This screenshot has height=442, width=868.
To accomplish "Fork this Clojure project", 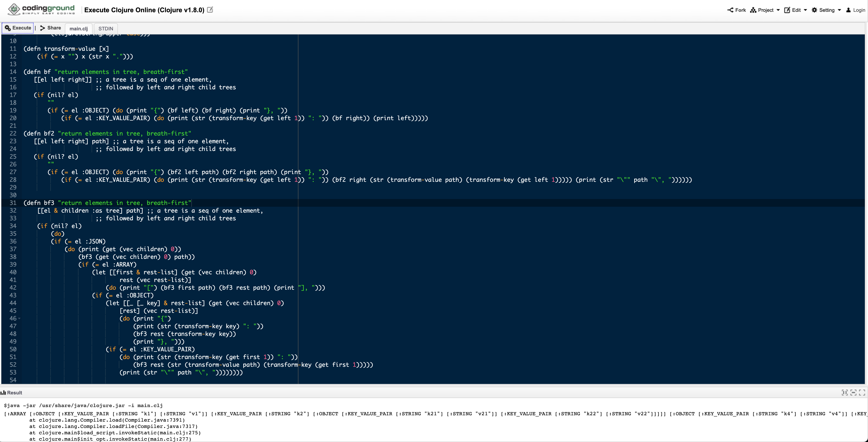I will coord(736,10).
